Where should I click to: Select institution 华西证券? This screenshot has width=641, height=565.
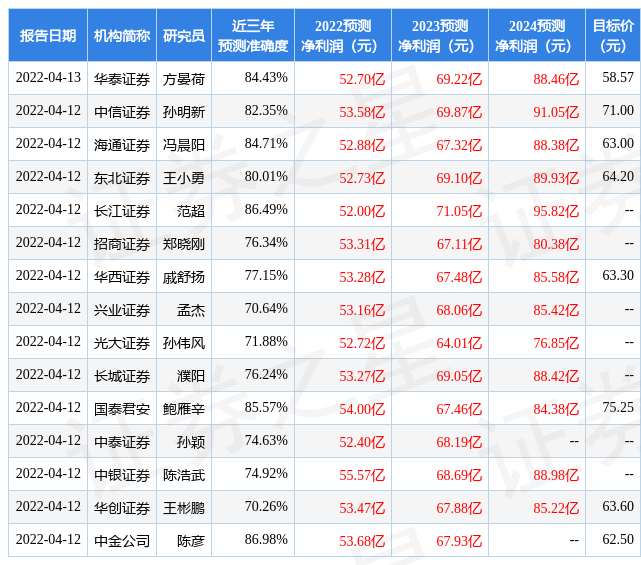pos(122,277)
